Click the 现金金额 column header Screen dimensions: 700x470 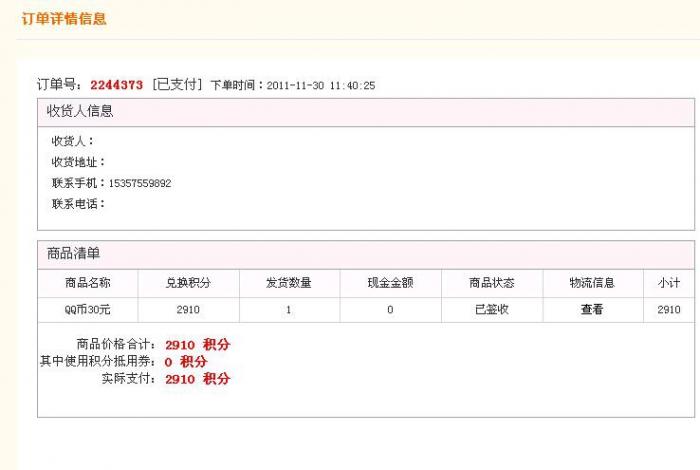tap(390, 283)
